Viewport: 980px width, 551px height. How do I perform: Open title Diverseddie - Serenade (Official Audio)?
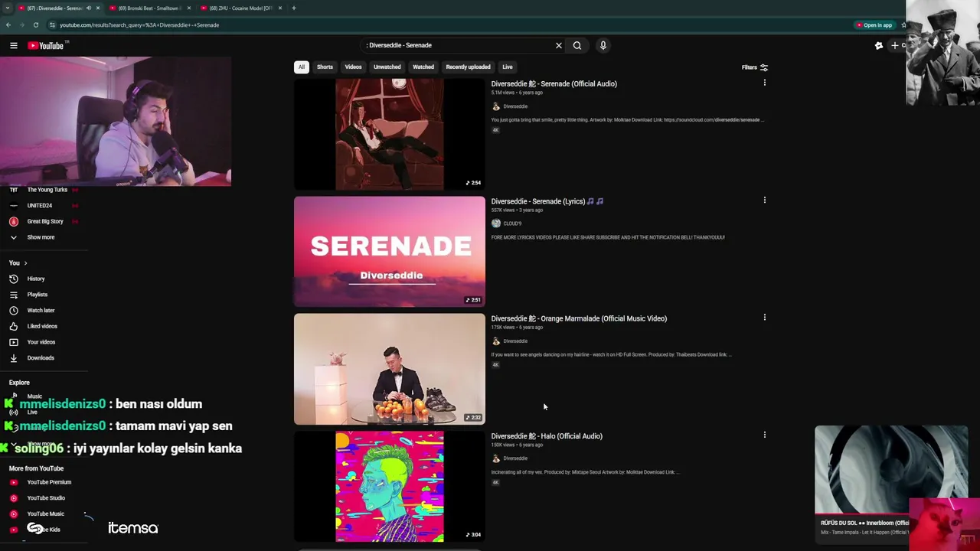click(x=554, y=83)
